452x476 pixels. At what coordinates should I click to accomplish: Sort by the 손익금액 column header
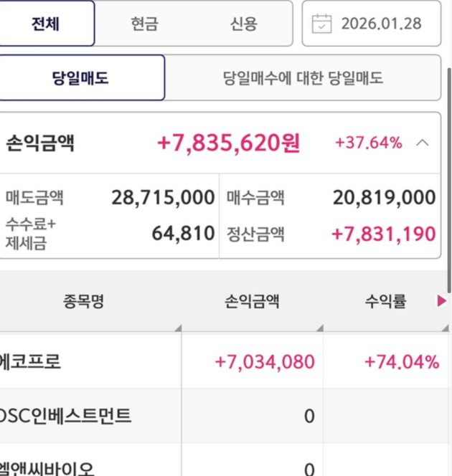point(251,302)
